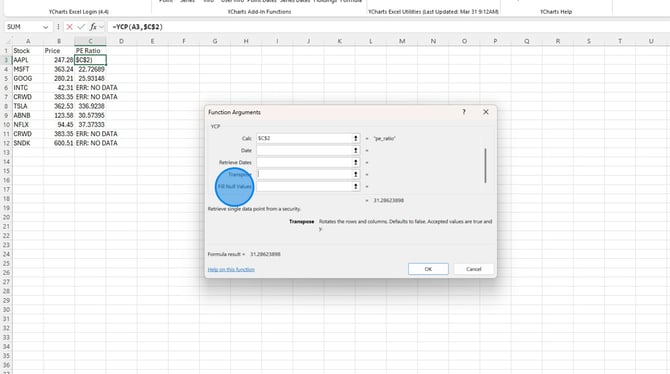Screen dimensions: 670x374
Task: Click the help question mark in Function Arguments
Action: click(464, 112)
